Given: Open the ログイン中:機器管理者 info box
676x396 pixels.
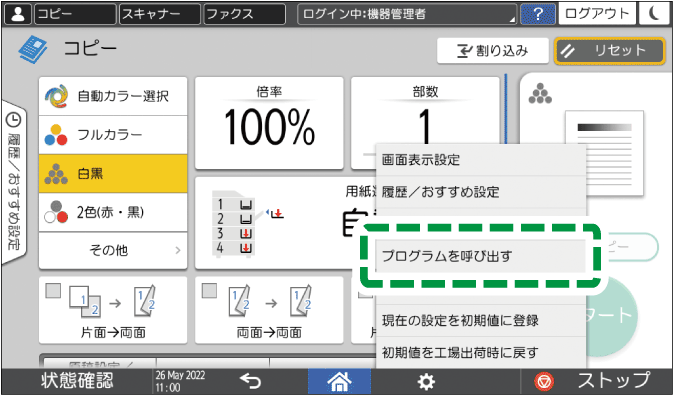Looking at the screenshot, I should (x=407, y=14).
